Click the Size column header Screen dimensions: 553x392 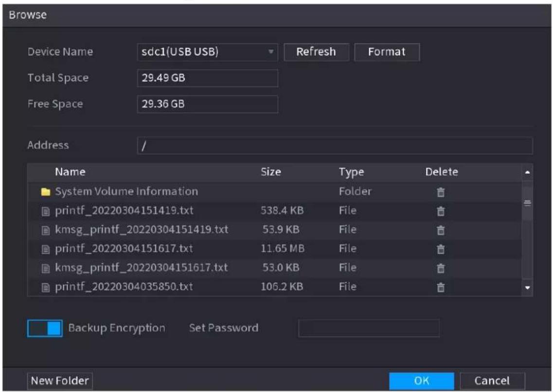click(x=271, y=172)
